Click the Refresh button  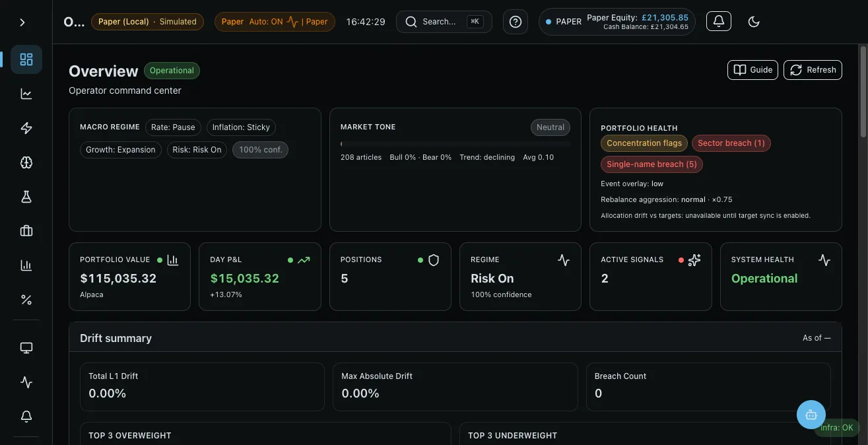813,70
